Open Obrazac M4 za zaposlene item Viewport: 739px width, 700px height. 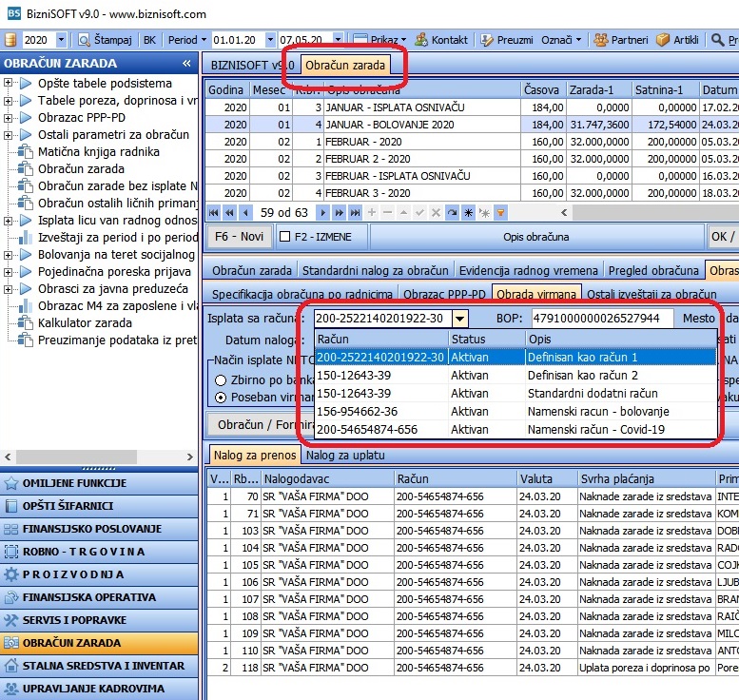click(x=117, y=305)
